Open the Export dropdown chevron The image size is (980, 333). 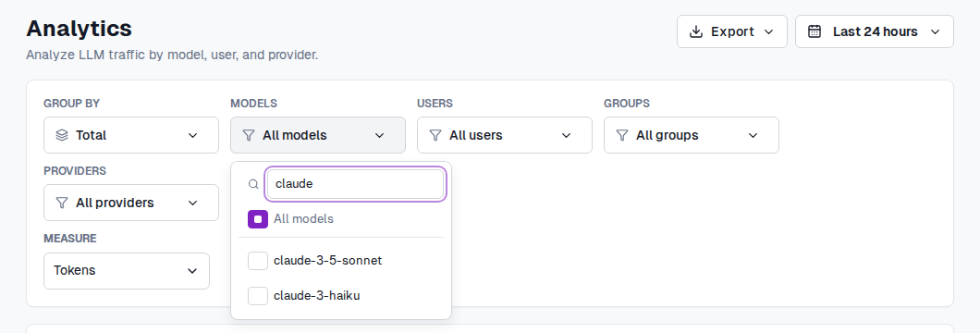(x=769, y=31)
